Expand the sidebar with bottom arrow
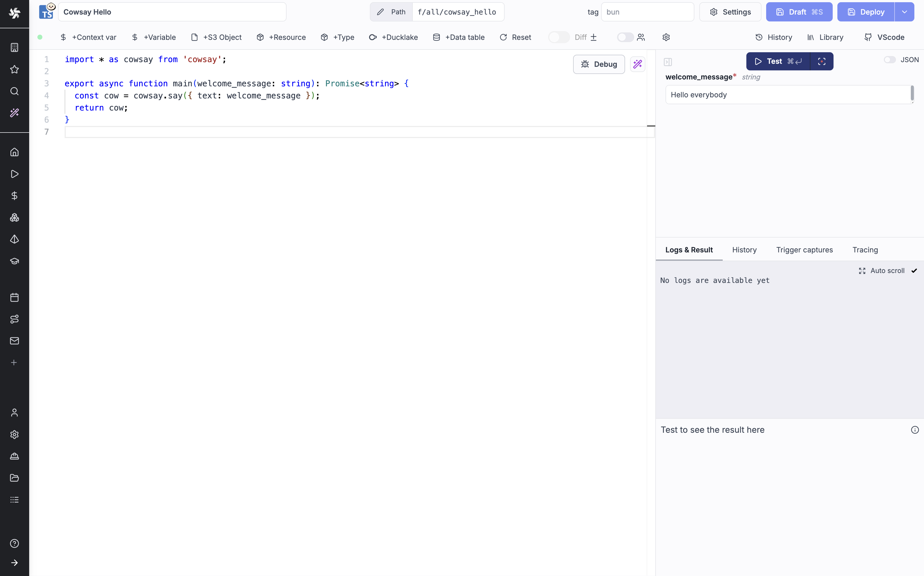The height and width of the screenshot is (576, 924). tap(15, 563)
